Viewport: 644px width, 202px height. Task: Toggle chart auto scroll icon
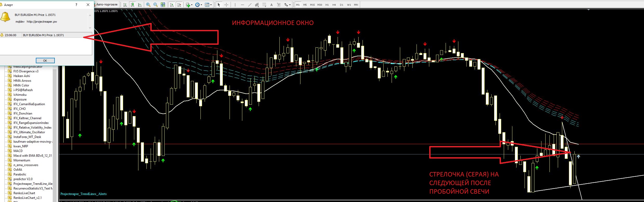[x=172, y=5]
